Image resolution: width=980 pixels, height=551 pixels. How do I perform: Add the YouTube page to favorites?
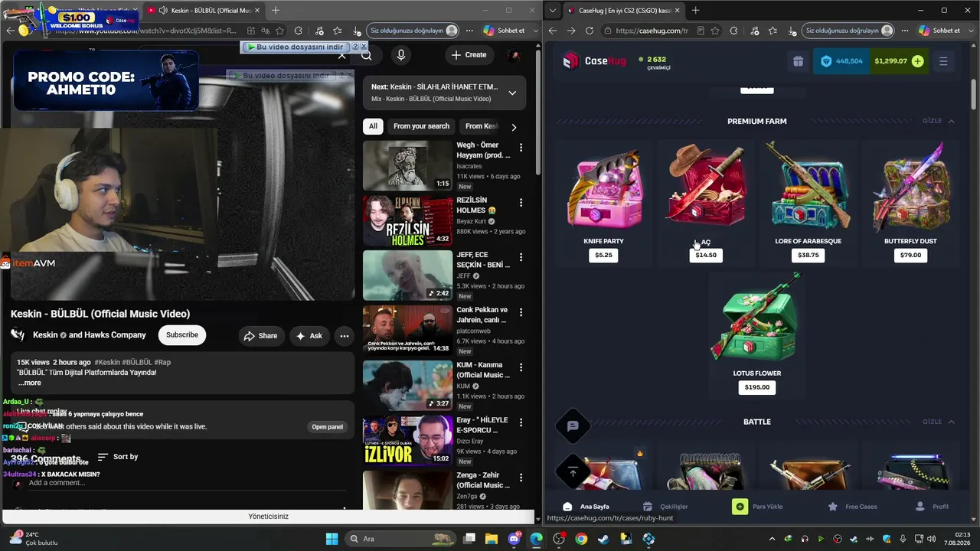[x=280, y=31]
